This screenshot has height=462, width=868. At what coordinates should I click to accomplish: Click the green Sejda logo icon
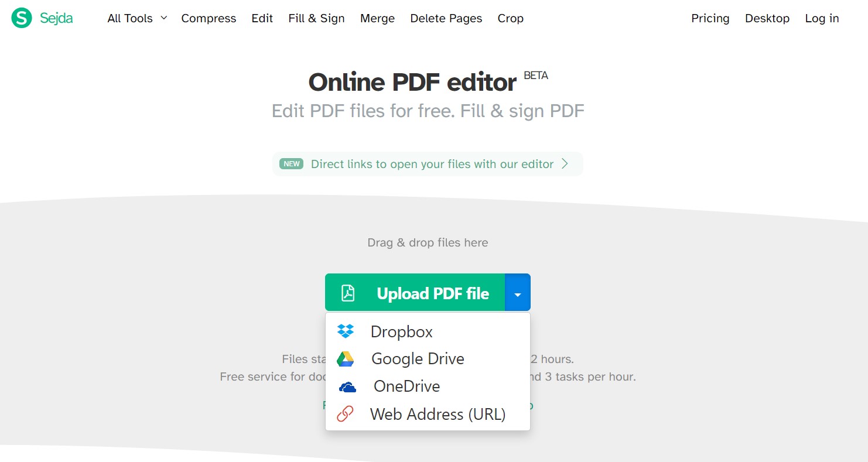click(22, 18)
